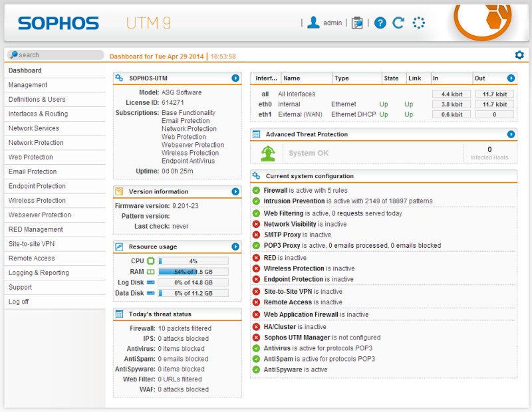Image resolution: width=532 pixels, height=412 pixels.
Task: Click Advanced Threat Protection calendar icon
Action: click(257, 134)
